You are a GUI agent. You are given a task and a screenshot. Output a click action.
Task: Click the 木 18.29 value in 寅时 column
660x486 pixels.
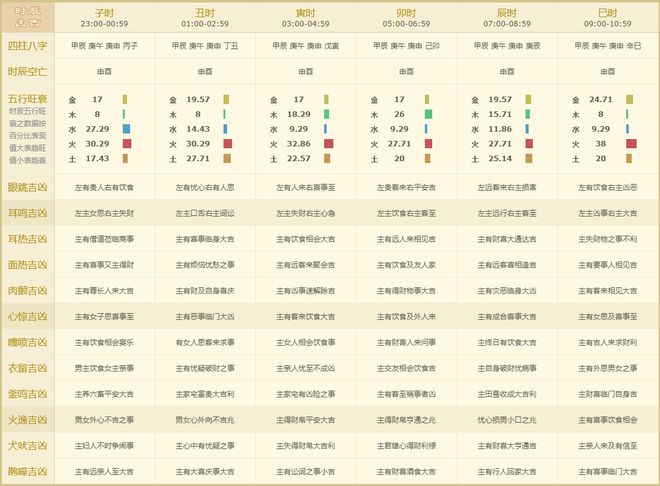point(298,114)
